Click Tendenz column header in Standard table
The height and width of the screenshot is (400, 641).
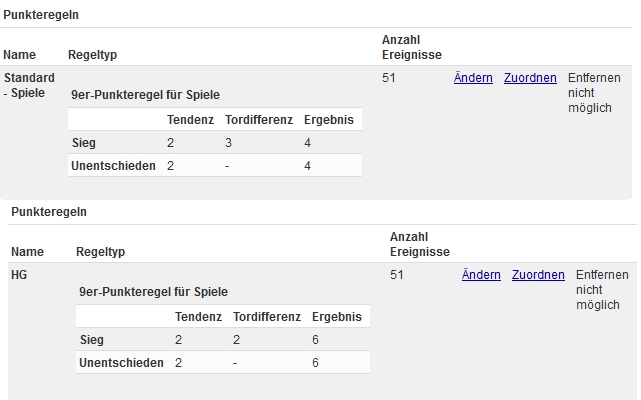point(190,120)
